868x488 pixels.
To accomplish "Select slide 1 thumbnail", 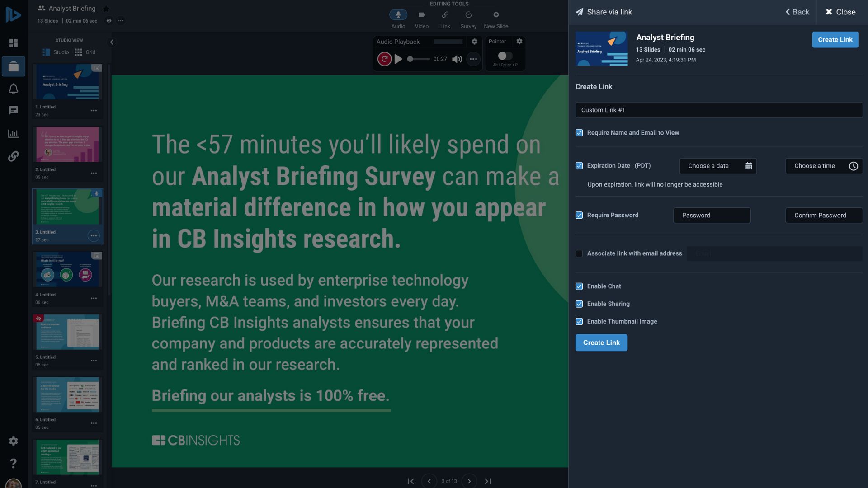I will pyautogui.click(x=67, y=82).
